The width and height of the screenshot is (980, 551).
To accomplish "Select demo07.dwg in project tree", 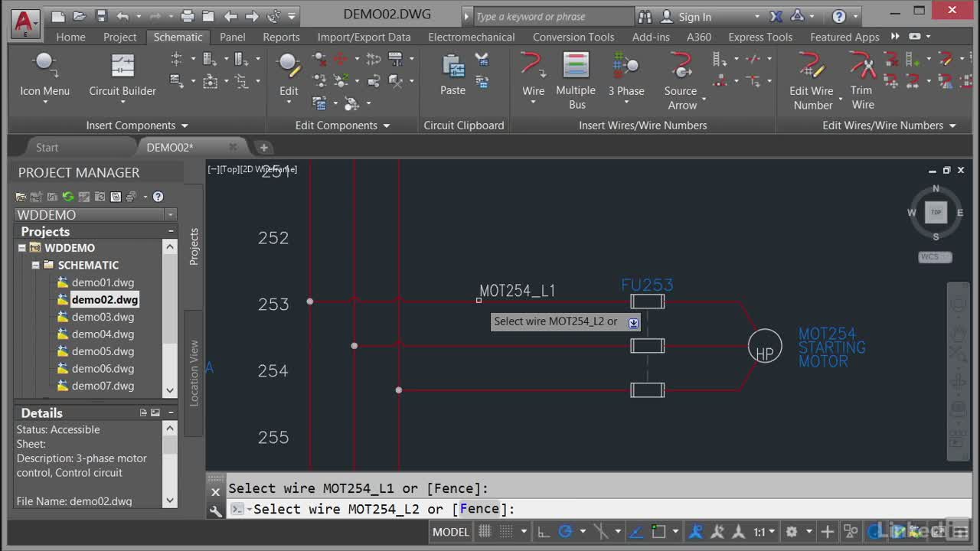I will pyautogui.click(x=103, y=386).
